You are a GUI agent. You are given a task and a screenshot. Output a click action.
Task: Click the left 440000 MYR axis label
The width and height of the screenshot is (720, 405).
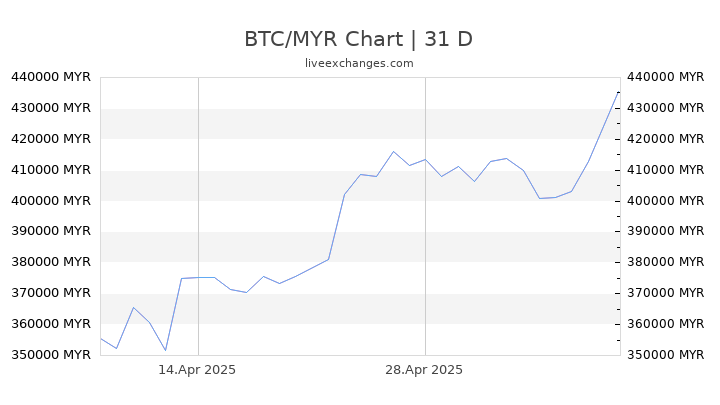click(51, 77)
